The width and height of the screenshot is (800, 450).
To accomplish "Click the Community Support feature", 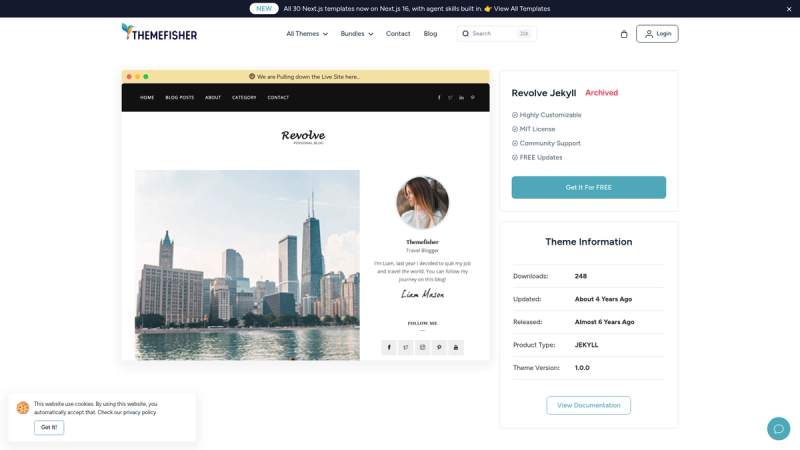I will point(546,143).
